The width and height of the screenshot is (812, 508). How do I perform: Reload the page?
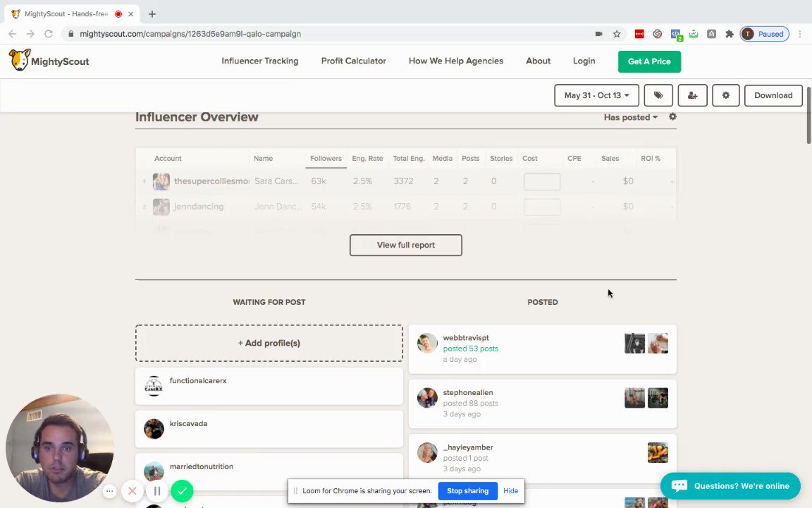click(x=48, y=34)
